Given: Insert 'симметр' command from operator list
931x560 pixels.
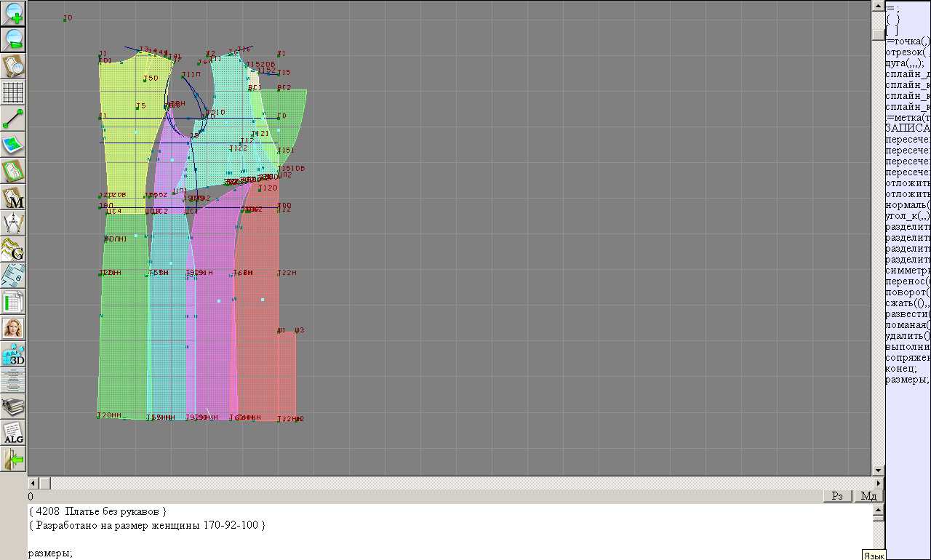Looking at the screenshot, I should pos(907,271).
